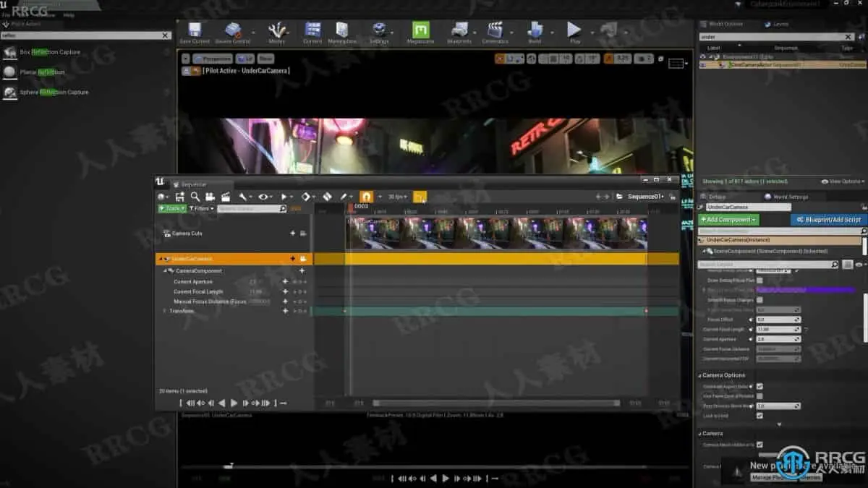Toggle details panel eye visibility icon
Screen dimensions: 868x488
point(859,265)
